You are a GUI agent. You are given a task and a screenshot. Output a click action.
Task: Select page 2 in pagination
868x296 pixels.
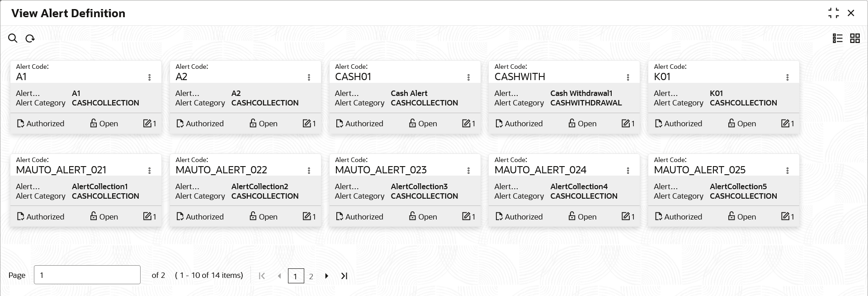pos(311,276)
